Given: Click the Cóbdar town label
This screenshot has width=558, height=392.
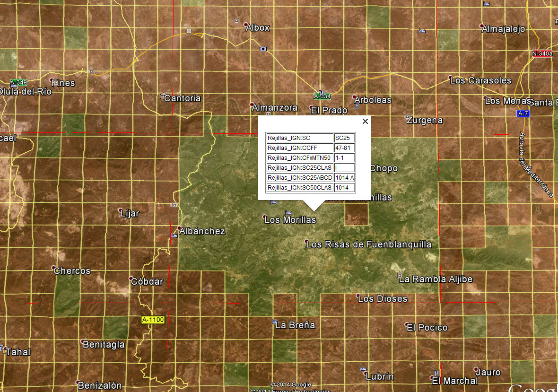Looking at the screenshot, I should click(147, 282).
